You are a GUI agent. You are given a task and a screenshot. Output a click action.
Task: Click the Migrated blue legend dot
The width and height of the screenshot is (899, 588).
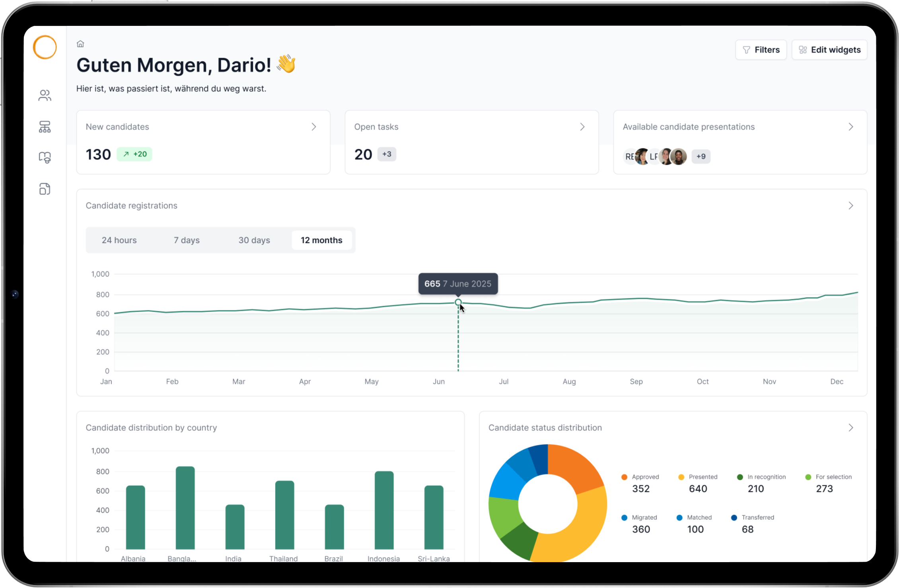click(625, 518)
